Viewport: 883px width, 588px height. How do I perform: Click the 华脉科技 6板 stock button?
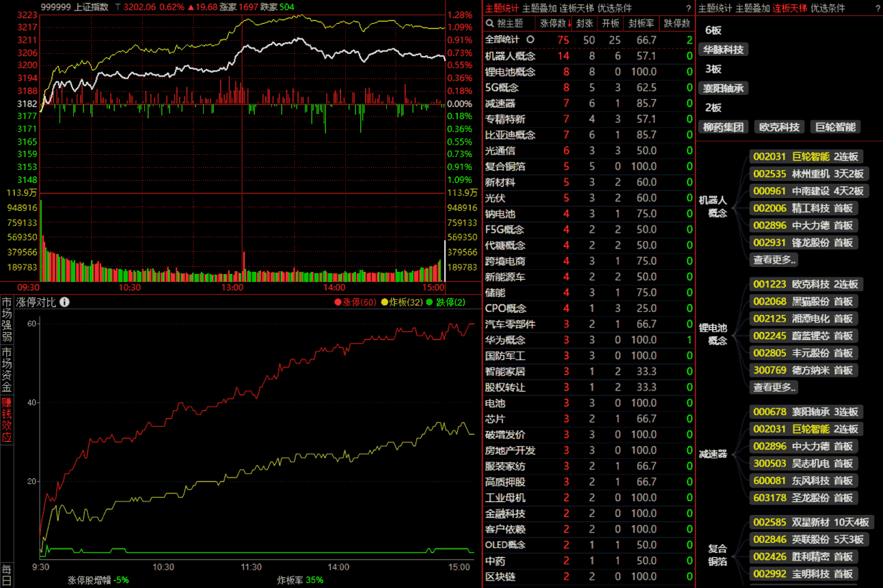(x=724, y=49)
